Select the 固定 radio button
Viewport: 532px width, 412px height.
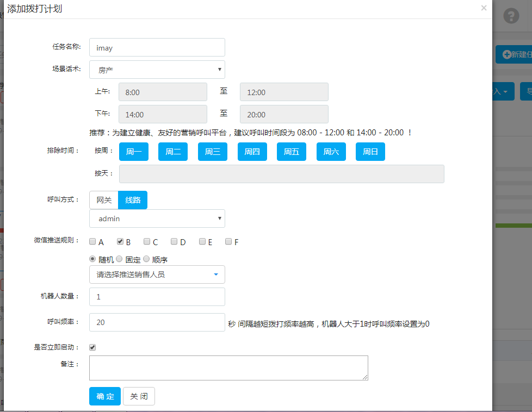coord(119,259)
